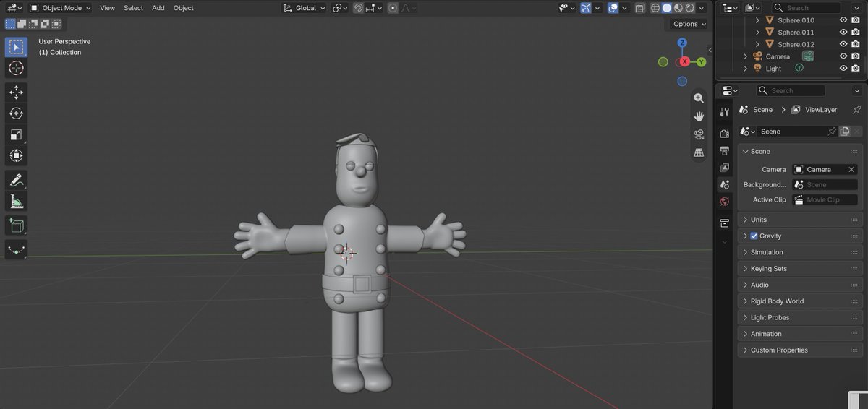Open the Output properties tab
Viewport: 868px width, 409px height.
coord(725,150)
